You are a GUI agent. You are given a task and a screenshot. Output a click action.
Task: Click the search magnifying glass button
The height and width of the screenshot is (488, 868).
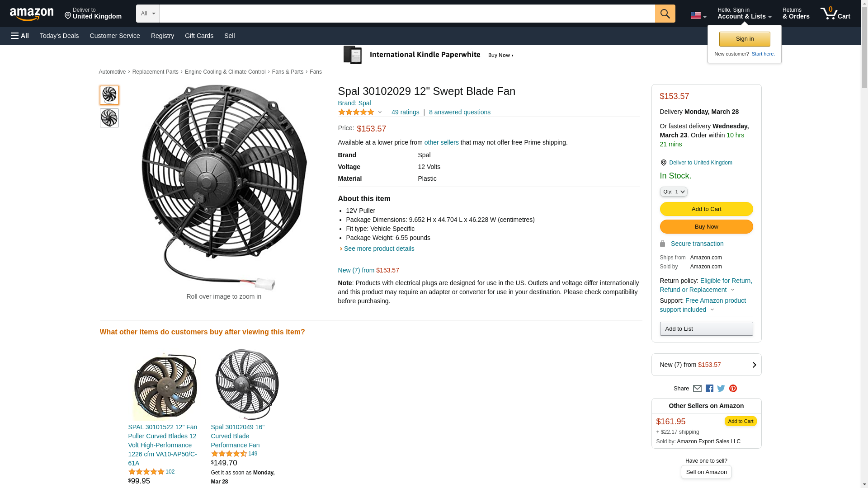(665, 14)
